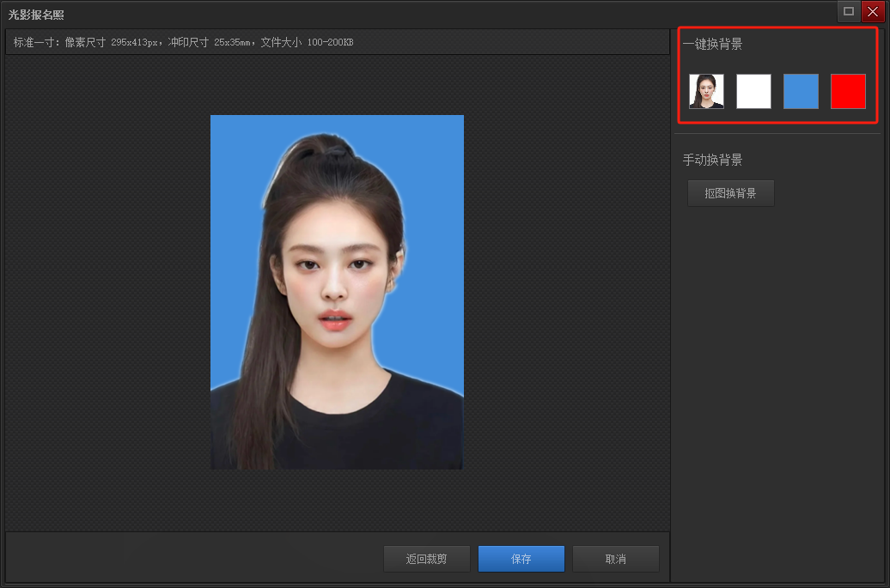Click the 抠图换背景 button
The image size is (890, 588).
coord(730,193)
